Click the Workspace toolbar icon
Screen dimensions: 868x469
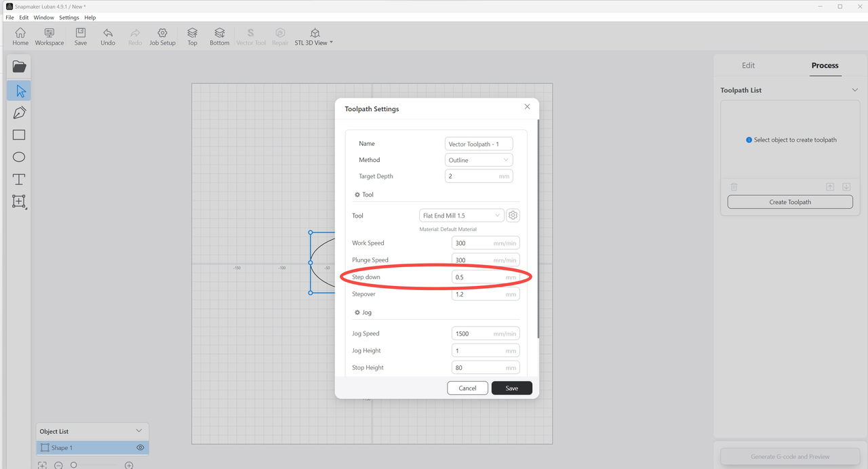(x=50, y=37)
